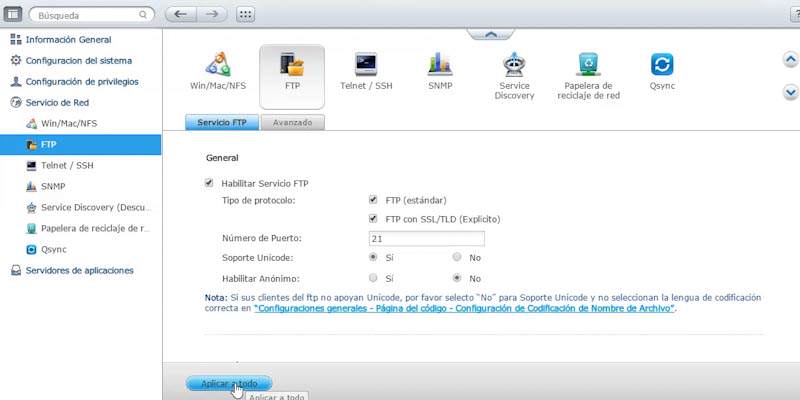Open the Telnet / SSH service icon
The width and height of the screenshot is (800, 400).
[x=366, y=71]
